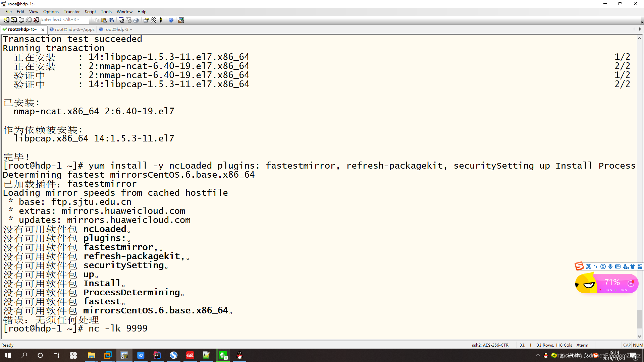
Task: Toggle the Sogou soft keyboard icon
Action: point(618,266)
